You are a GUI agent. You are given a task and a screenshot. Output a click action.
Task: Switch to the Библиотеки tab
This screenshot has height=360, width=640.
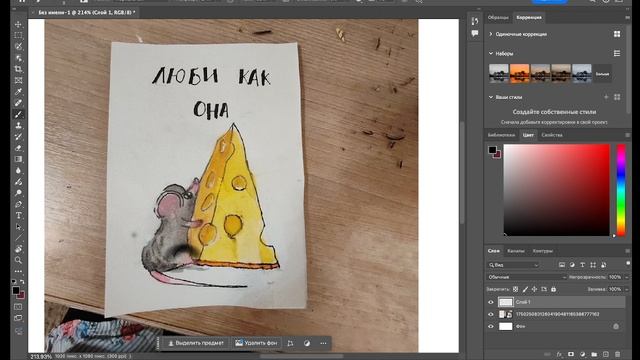point(501,135)
